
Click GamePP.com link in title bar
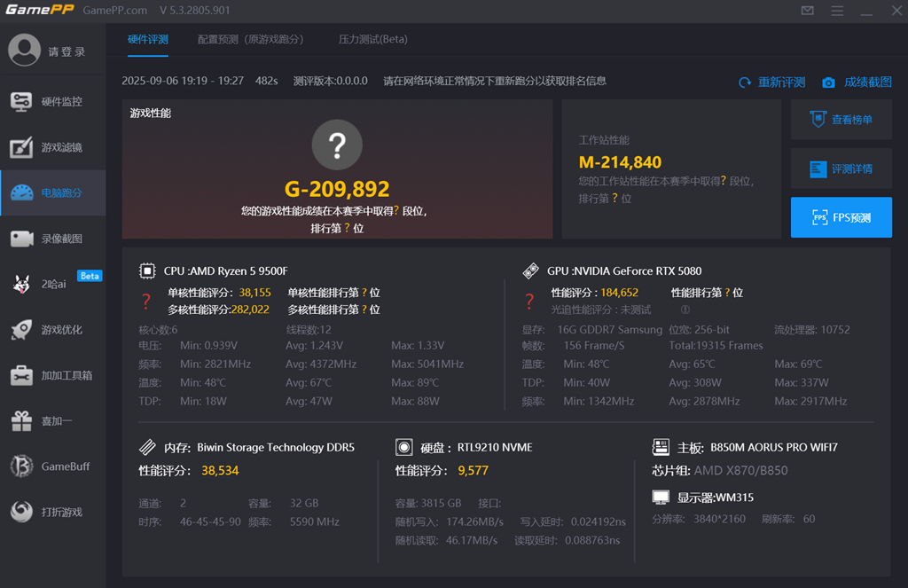[x=114, y=11]
